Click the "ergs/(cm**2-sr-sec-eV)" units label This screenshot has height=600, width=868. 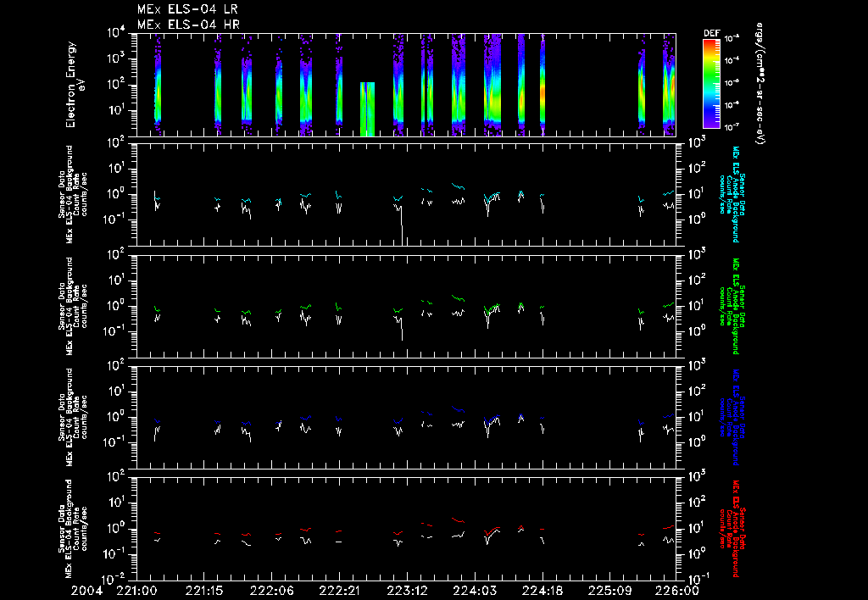point(760,84)
